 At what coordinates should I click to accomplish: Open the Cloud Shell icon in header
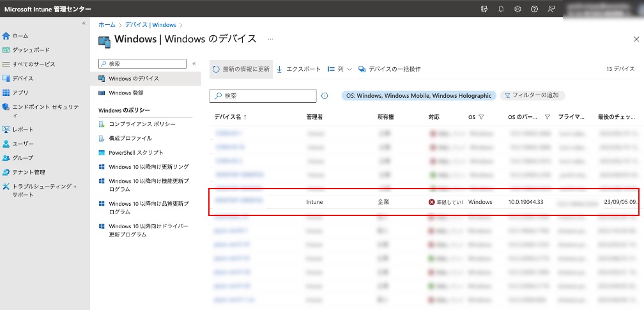click(484, 9)
